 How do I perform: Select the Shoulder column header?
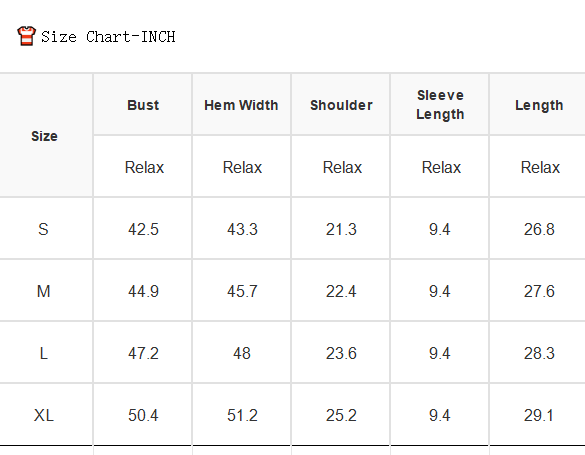point(341,105)
